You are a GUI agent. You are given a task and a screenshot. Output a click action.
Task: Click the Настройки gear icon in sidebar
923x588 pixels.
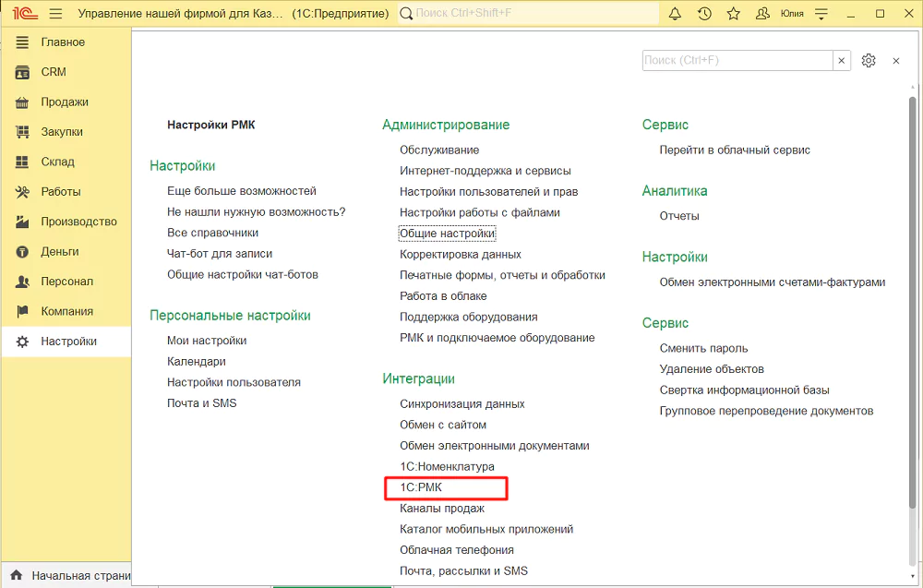click(22, 342)
